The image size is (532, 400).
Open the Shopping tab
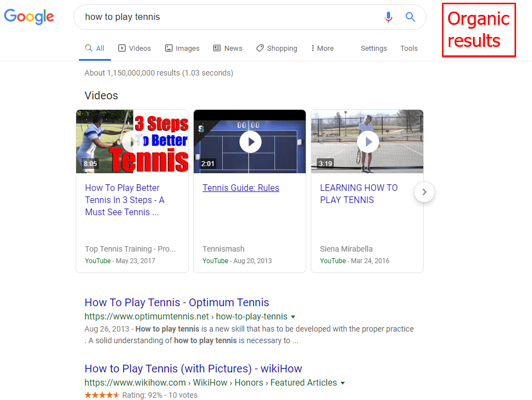(x=276, y=48)
